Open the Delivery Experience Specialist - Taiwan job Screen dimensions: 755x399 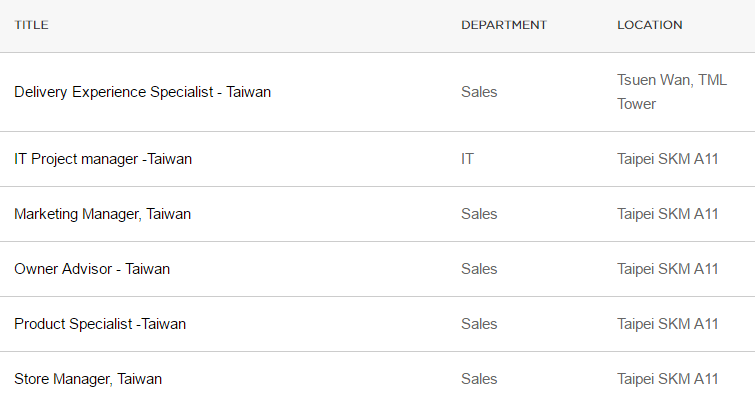143,92
